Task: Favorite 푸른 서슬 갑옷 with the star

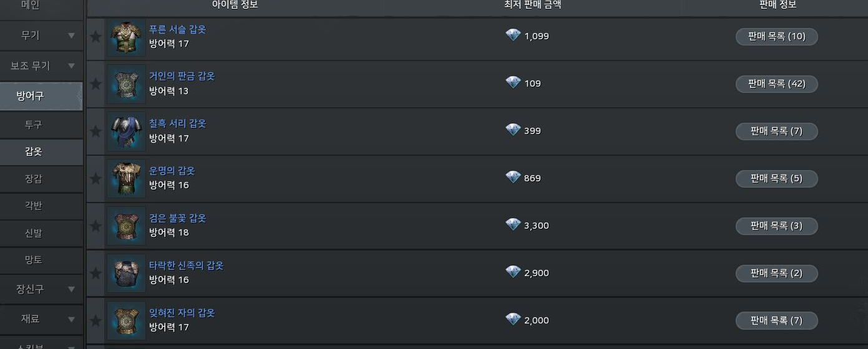Action: pos(95,37)
